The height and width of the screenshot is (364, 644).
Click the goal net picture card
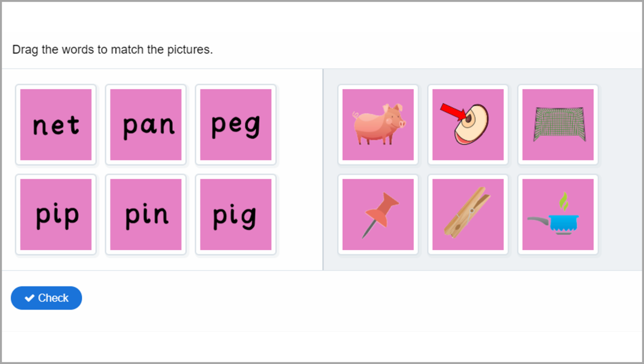point(557,124)
